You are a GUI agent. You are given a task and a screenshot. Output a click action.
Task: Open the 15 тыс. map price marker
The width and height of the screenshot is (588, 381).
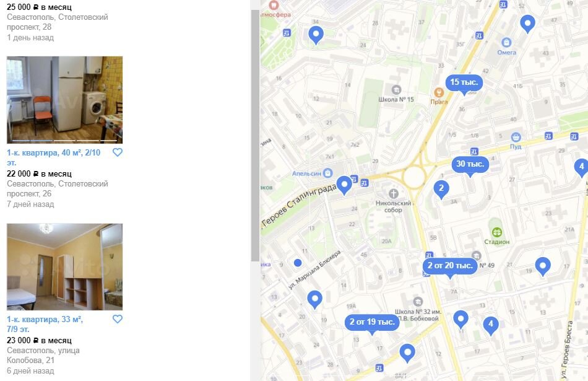tap(464, 82)
